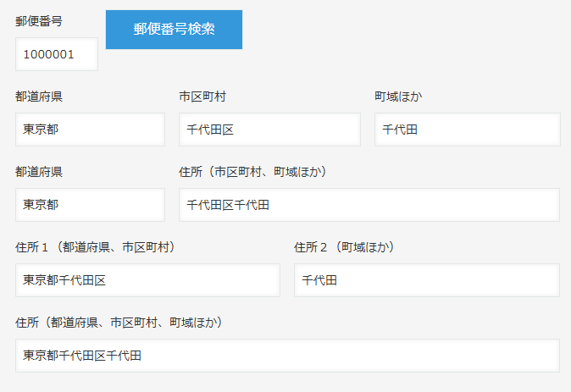Viewport: 571px width, 392px height.
Task: Click into the 町域ほか input field
Action: (x=467, y=130)
